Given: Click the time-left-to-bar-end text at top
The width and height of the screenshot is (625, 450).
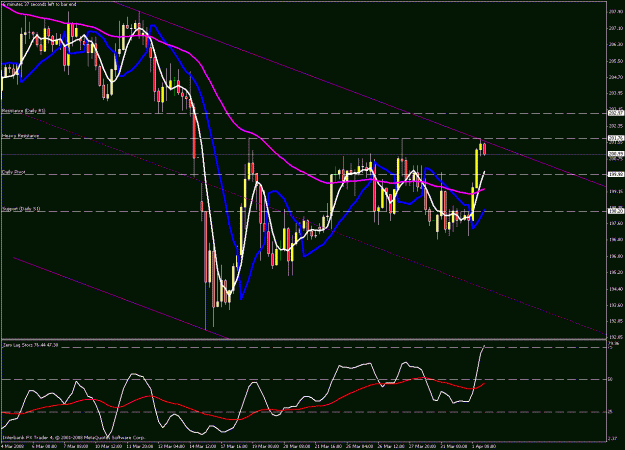Looking at the screenshot, I should pyautogui.click(x=39, y=4).
